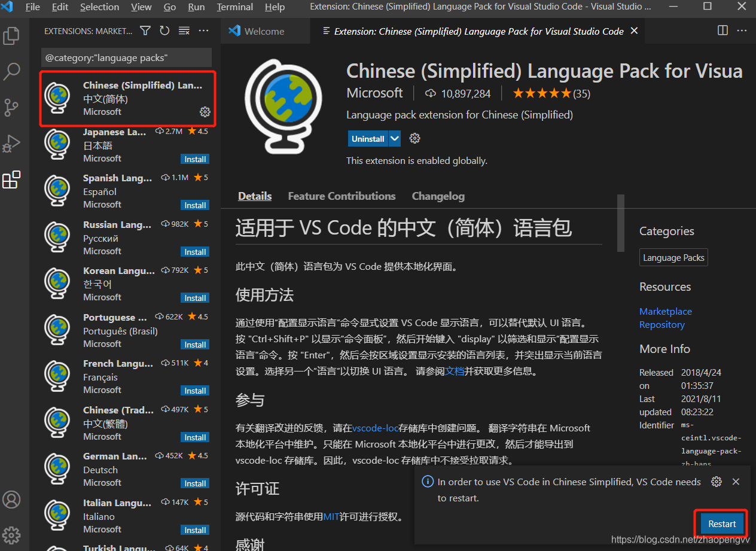Open editor More Actions ellipsis
Image resolution: width=756 pixels, height=551 pixels.
742,31
